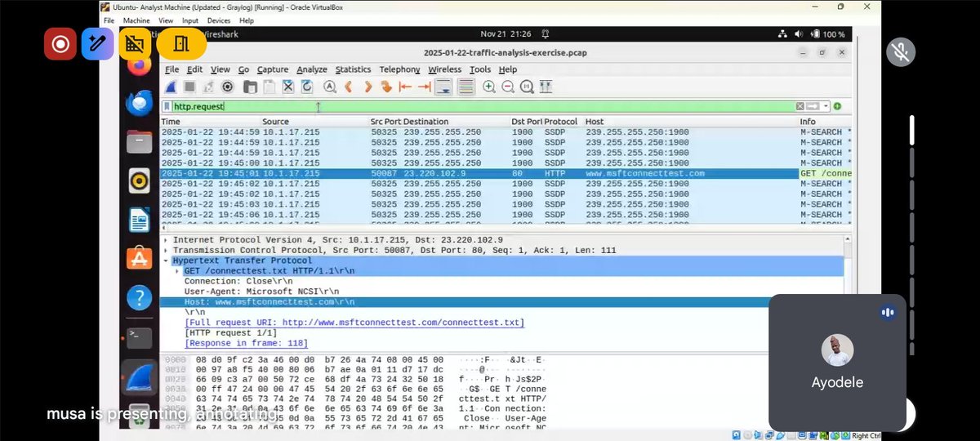The image size is (980, 441).
Task: Open the Capture menu
Action: click(x=273, y=69)
